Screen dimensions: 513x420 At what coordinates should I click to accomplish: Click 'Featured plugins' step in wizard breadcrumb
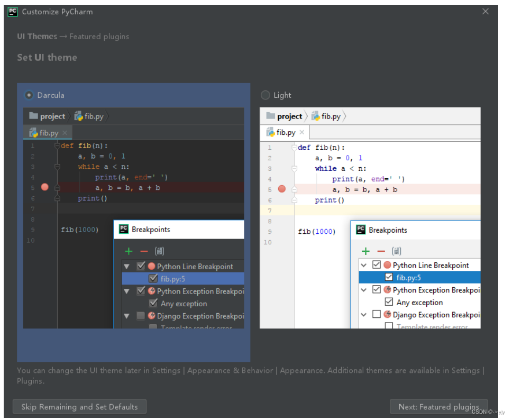pyautogui.click(x=99, y=36)
